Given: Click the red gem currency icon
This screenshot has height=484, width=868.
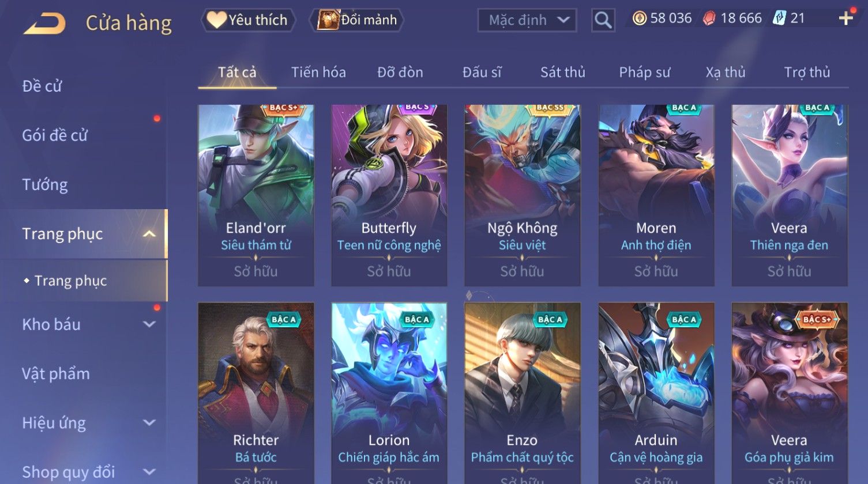Looking at the screenshot, I should tap(709, 18).
